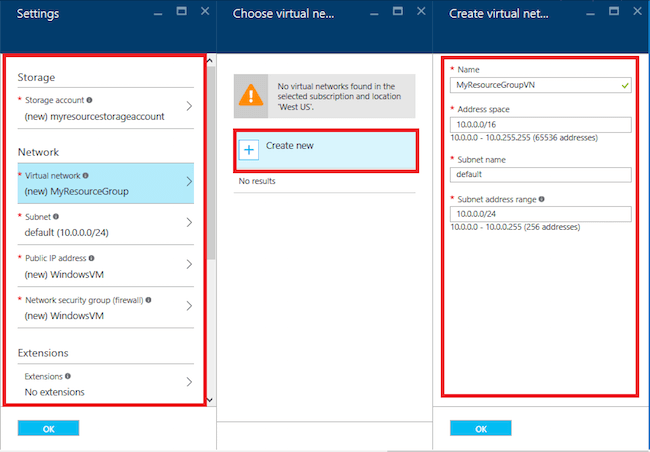Open the Virtual network row chevron
Viewport: 650px width, 452px height.
[x=189, y=182]
